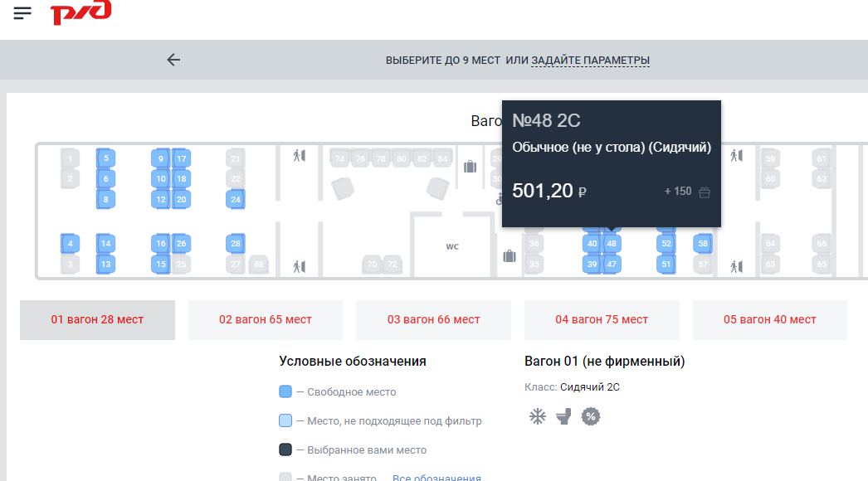Image resolution: width=868 pixels, height=481 pixels.
Task: Select free seat 24
Action: pyautogui.click(x=235, y=199)
